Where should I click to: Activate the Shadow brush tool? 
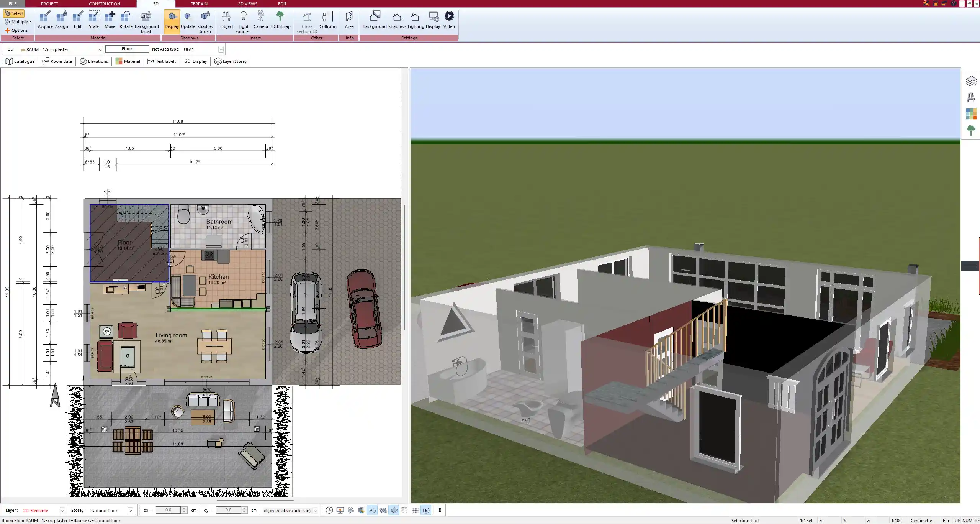click(x=205, y=21)
